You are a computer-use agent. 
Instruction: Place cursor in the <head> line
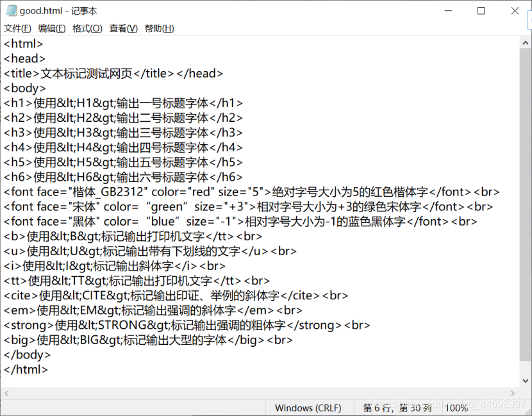click(x=24, y=59)
